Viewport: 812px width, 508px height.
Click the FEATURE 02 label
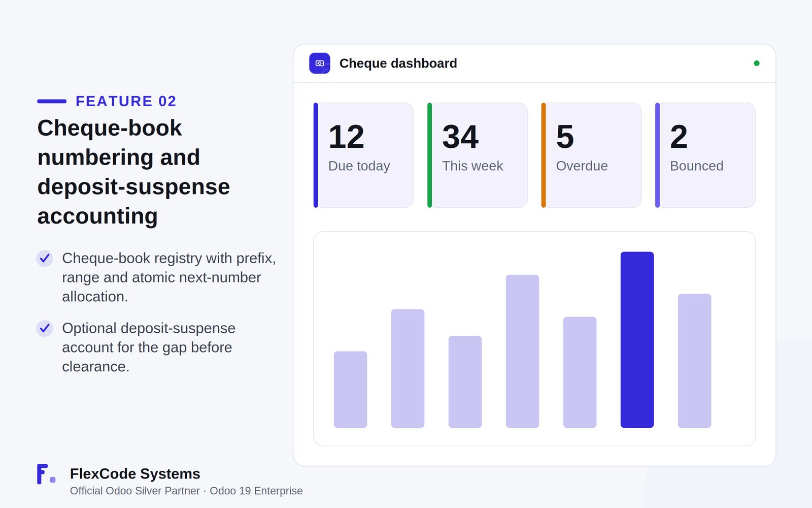pyautogui.click(x=126, y=101)
